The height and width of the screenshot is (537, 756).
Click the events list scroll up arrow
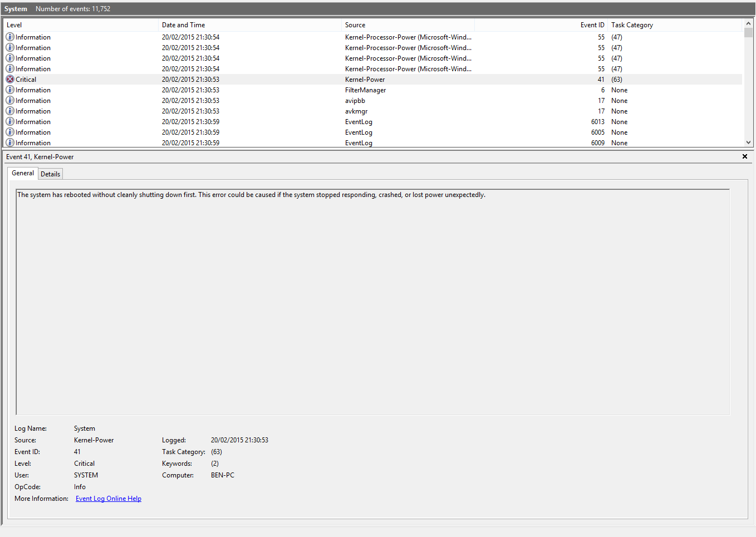coord(748,23)
